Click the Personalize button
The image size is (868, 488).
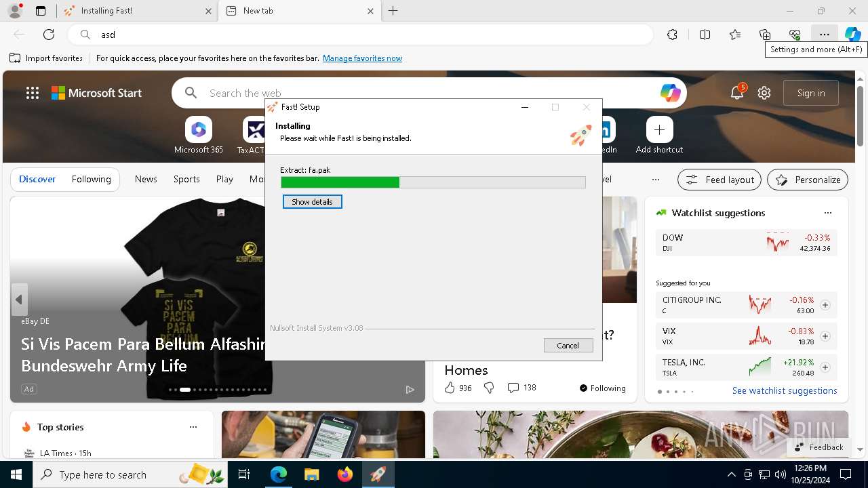click(x=808, y=180)
